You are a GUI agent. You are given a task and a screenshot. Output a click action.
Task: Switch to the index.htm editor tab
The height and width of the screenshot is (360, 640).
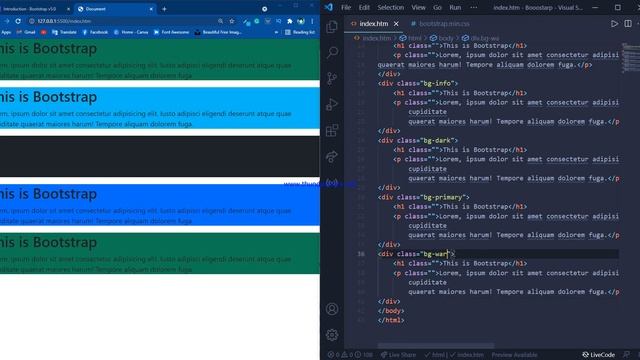pyautogui.click(x=373, y=24)
